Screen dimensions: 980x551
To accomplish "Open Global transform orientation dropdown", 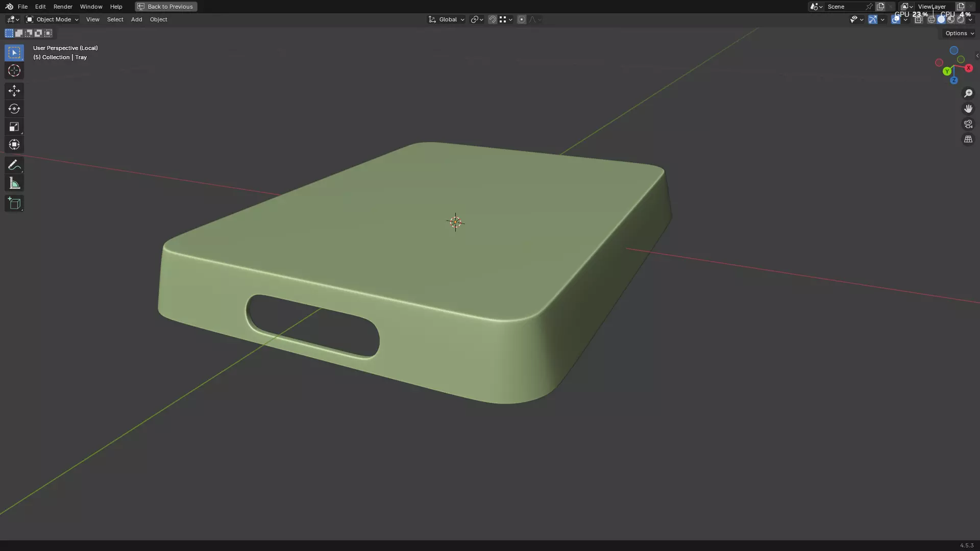I will point(447,19).
